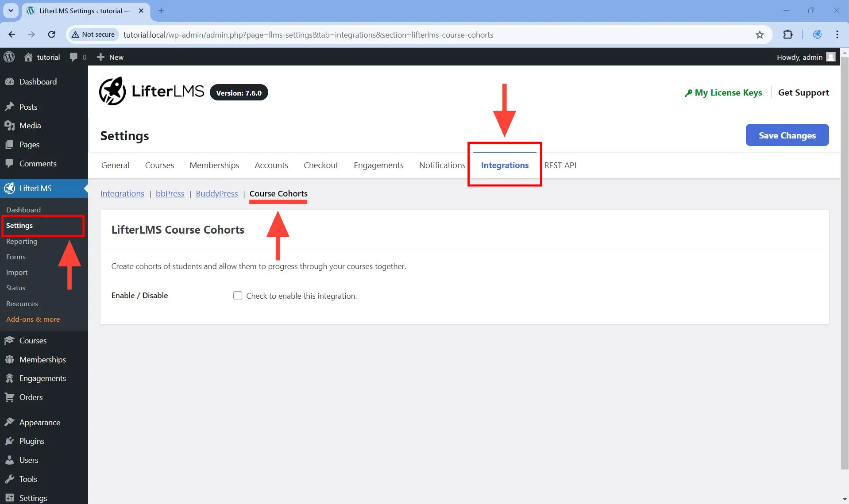Click the bottom Settings sliders icon in the sidebar
This screenshot has height=504, width=849.
9,498
